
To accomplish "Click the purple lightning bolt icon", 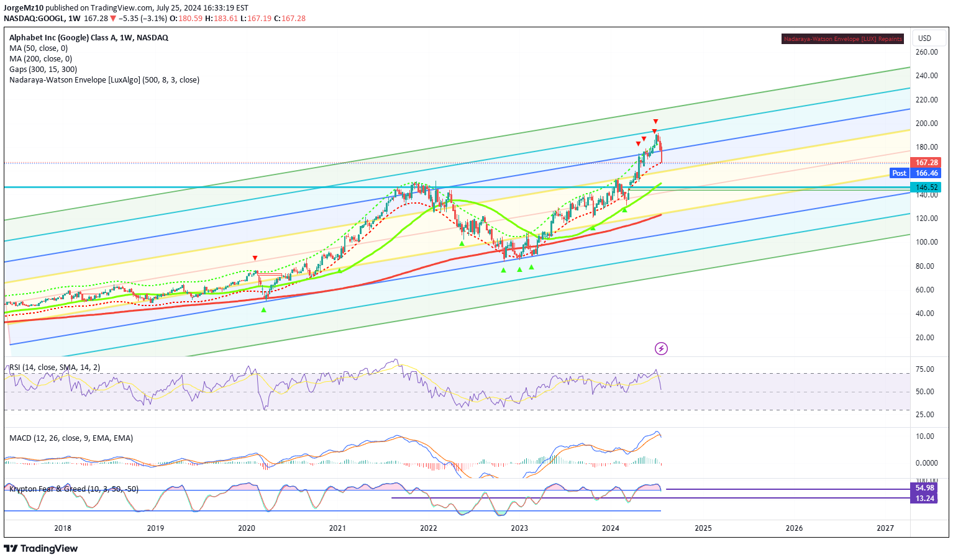I will click(661, 348).
